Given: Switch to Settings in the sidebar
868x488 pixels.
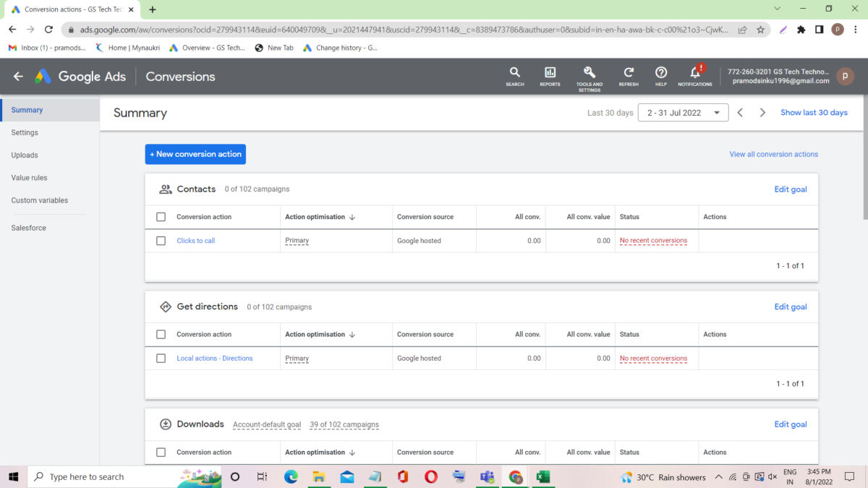Looking at the screenshot, I should click(24, 132).
